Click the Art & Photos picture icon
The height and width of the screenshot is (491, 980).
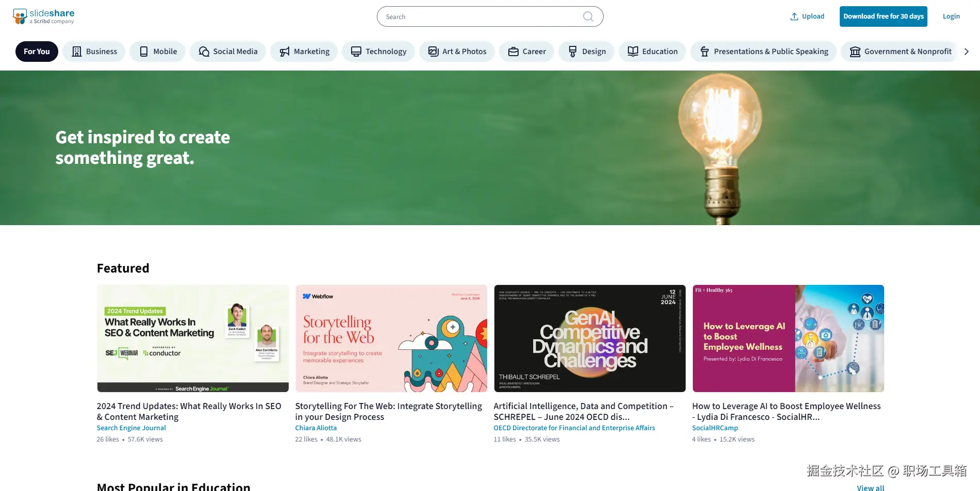tap(434, 52)
